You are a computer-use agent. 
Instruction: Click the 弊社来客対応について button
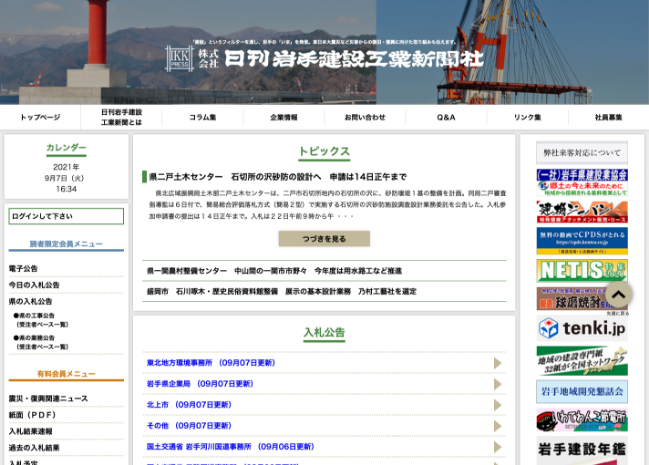pyautogui.click(x=581, y=153)
